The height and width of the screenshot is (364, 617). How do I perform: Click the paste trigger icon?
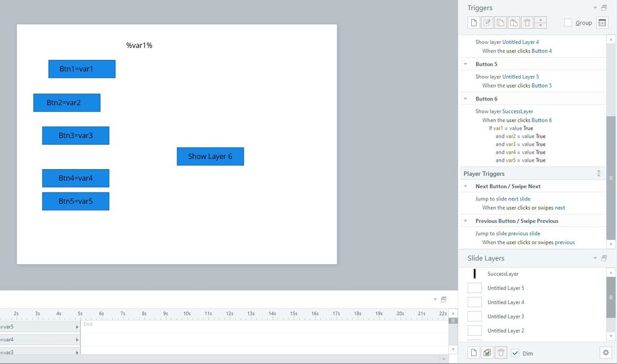click(514, 23)
